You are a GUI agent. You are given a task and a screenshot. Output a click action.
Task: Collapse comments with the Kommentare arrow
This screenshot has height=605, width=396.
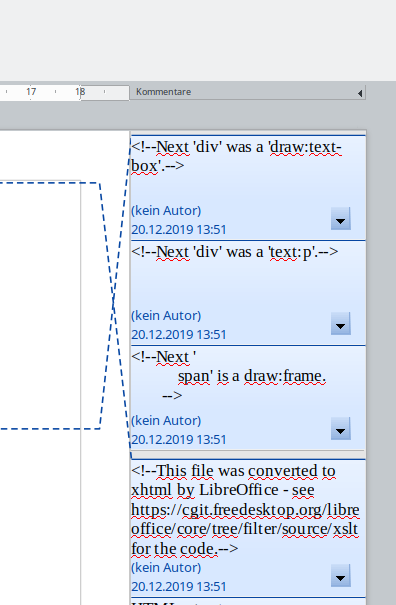coord(360,93)
